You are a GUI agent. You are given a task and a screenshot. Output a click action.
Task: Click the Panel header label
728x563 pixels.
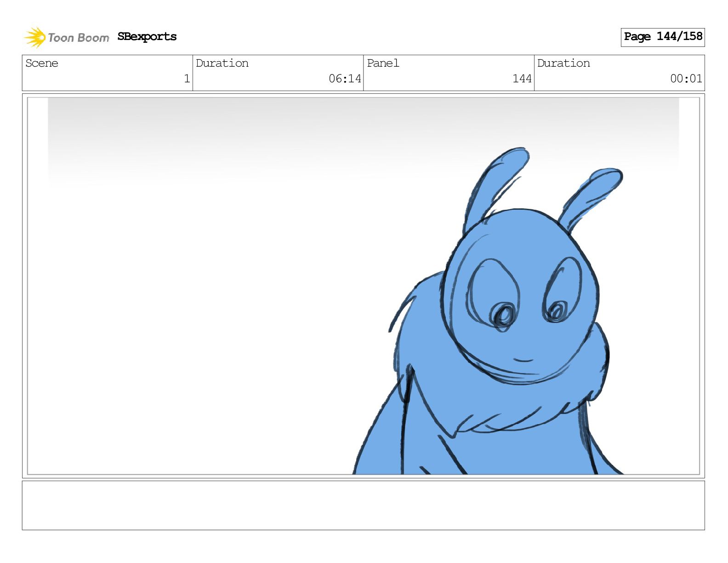[x=383, y=63]
